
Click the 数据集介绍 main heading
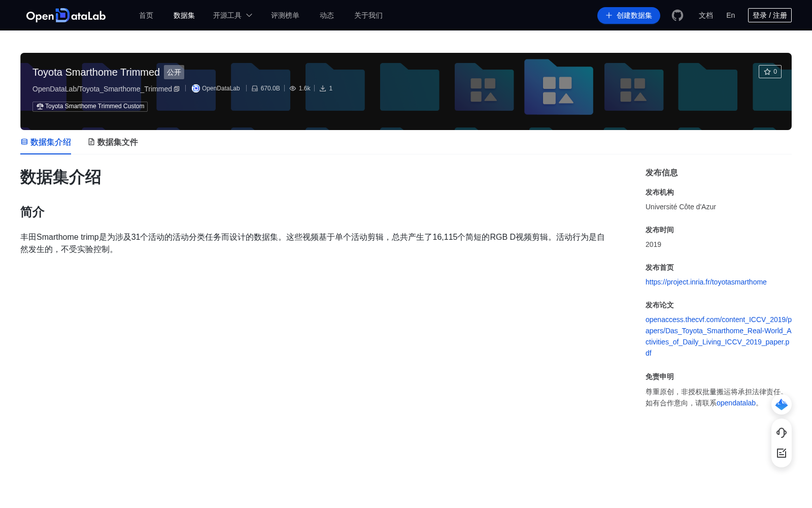60,177
